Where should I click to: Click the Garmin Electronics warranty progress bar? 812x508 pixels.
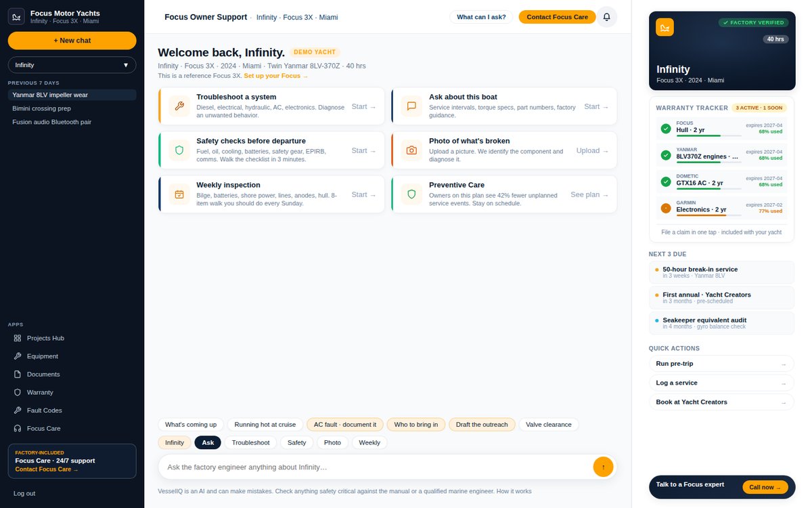coord(709,215)
